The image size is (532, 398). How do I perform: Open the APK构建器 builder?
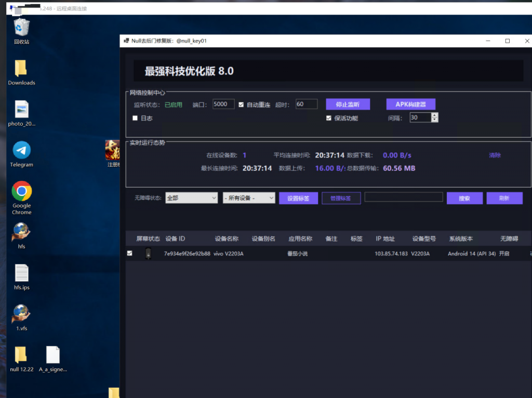[410, 104]
